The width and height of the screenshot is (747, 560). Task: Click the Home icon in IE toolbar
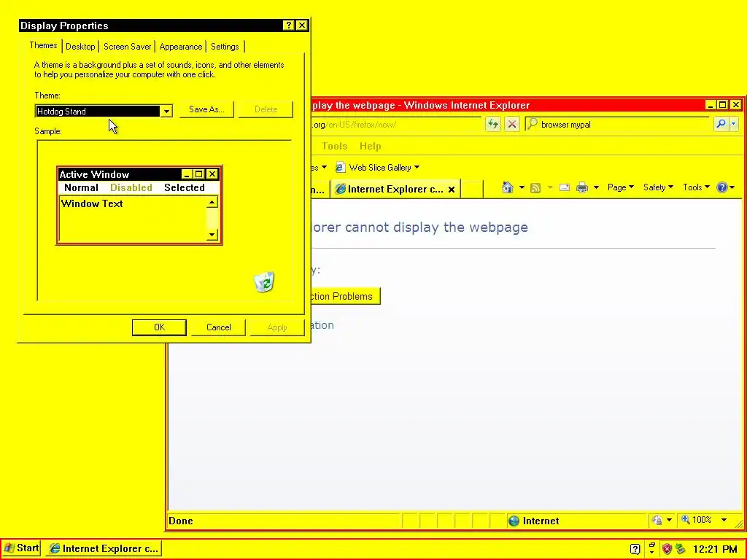(508, 187)
